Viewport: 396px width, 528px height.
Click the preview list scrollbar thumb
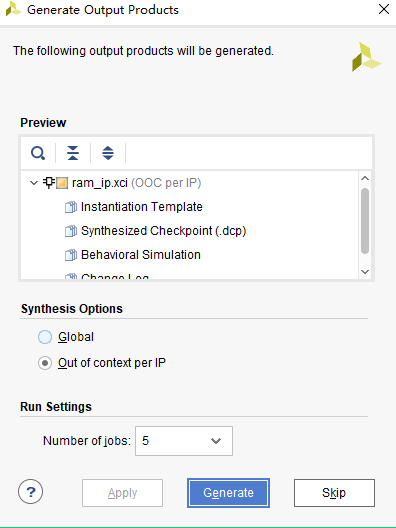(365, 221)
